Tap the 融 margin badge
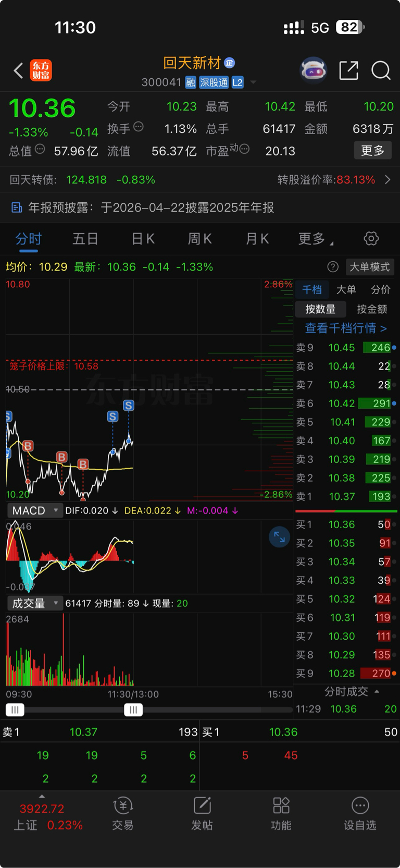This screenshot has height=868, width=400. tap(191, 82)
